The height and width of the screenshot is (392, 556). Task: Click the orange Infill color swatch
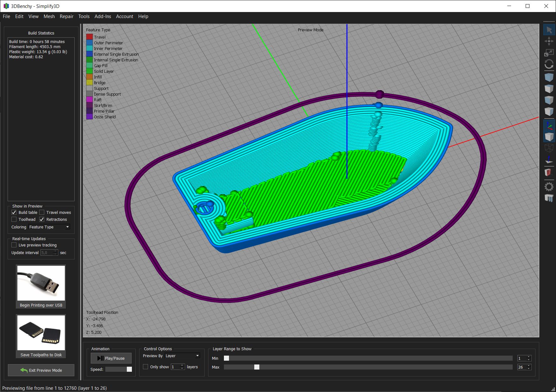[90, 77]
